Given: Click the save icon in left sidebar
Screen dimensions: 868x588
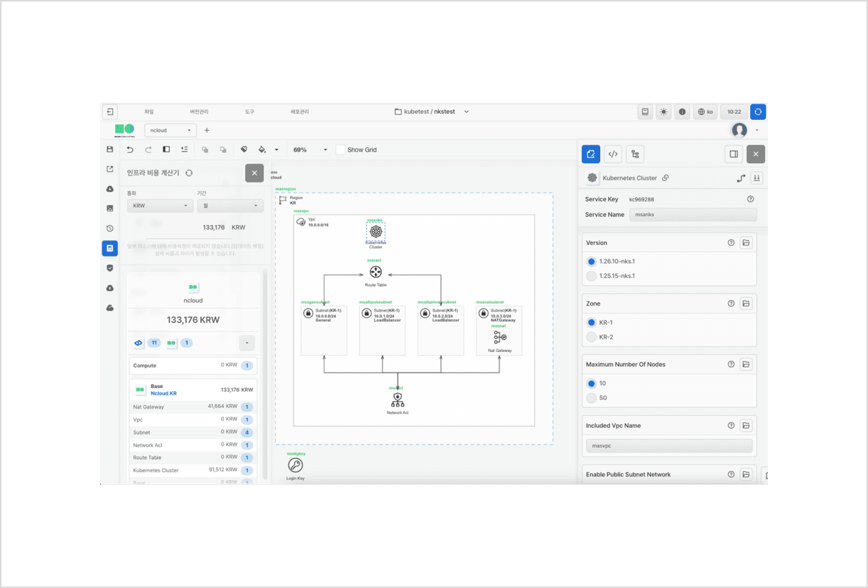Looking at the screenshot, I should (x=110, y=149).
